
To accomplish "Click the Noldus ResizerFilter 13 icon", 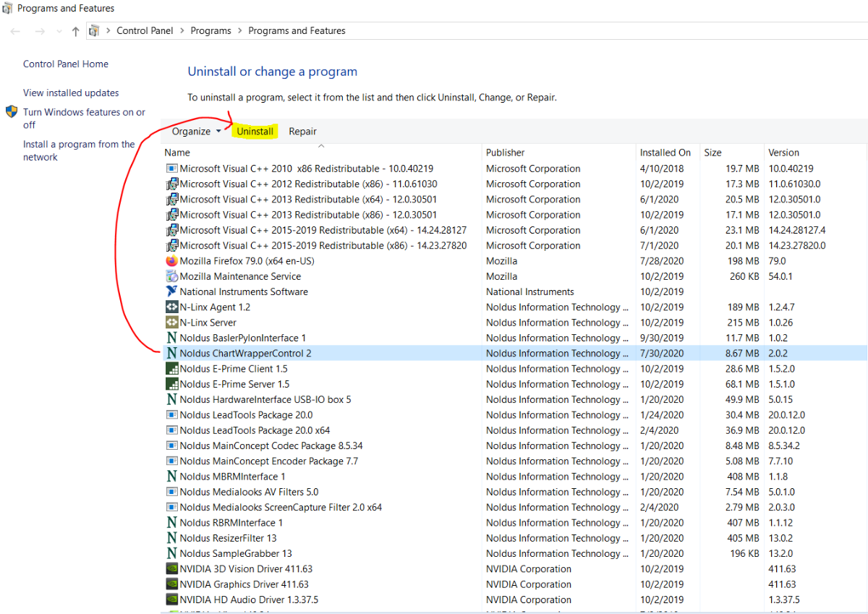I will tap(171, 538).
